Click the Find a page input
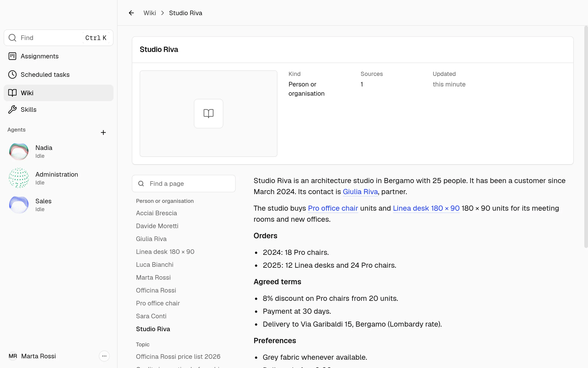588x368 pixels. 184,184
